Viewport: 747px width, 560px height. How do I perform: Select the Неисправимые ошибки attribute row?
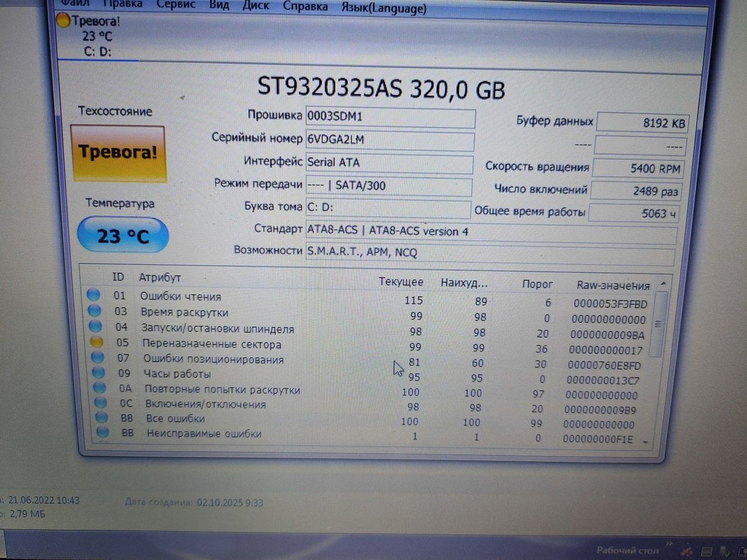[x=204, y=434]
